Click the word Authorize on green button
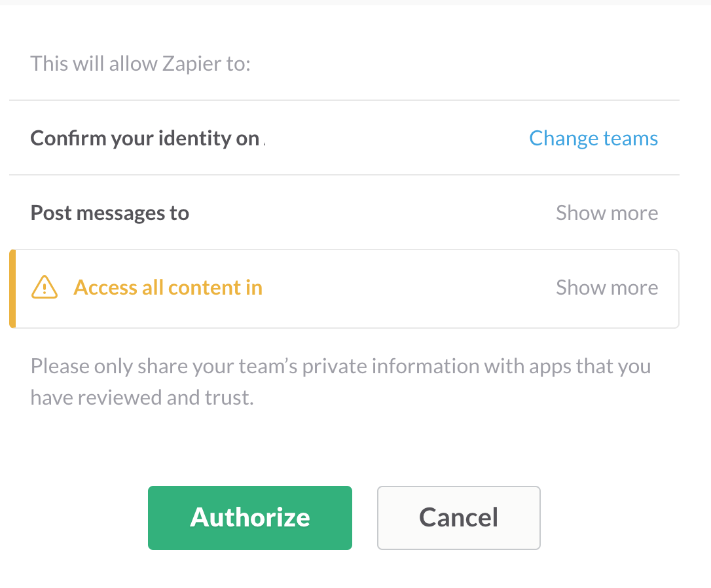 click(250, 517)
